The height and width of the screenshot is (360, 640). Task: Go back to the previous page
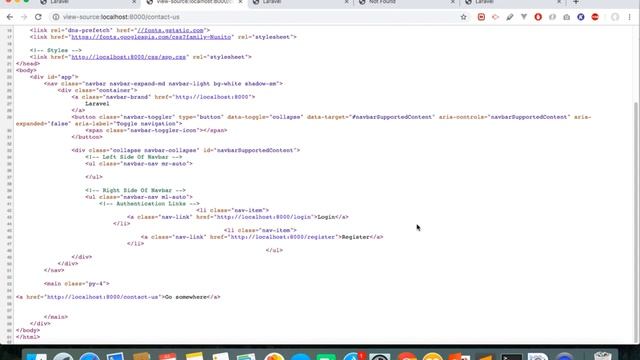10,17
